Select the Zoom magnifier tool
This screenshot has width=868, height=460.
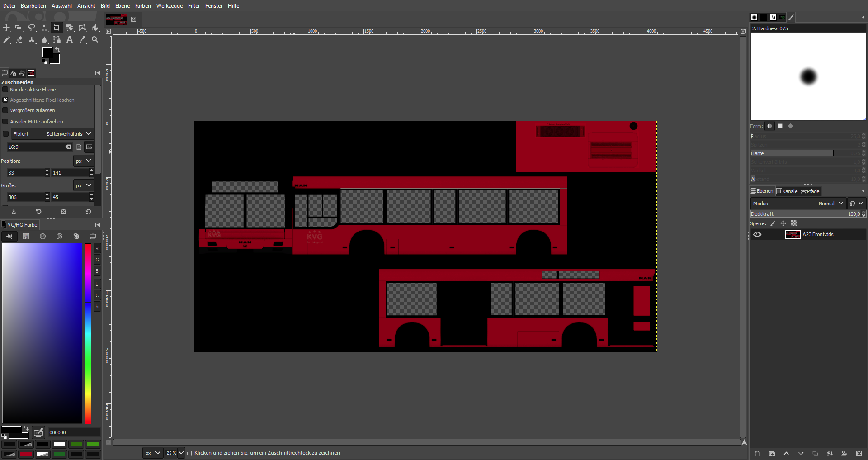pos(95,40)
